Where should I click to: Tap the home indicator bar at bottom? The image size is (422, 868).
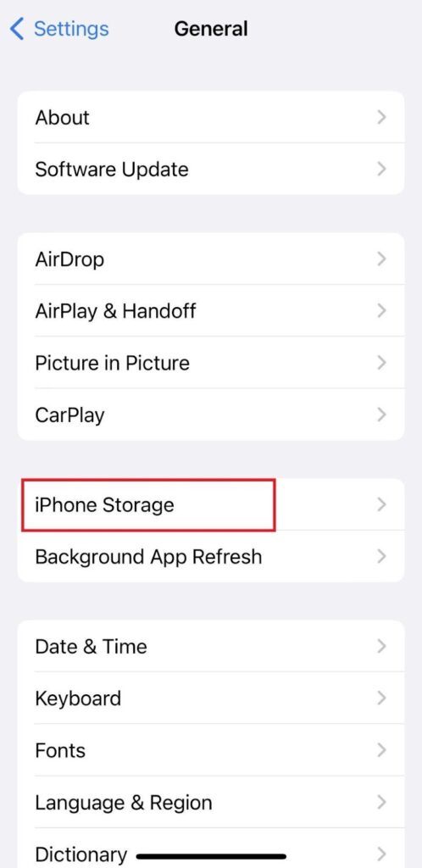pos(211,856)
